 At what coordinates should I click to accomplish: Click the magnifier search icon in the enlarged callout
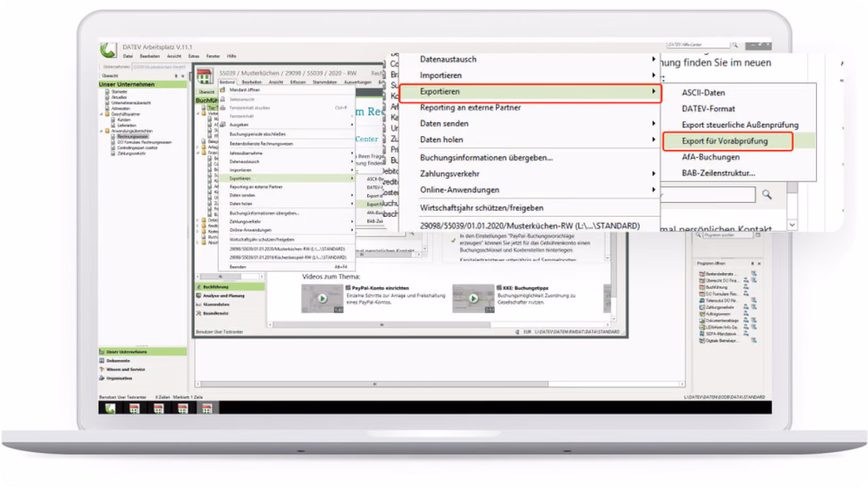766,195
